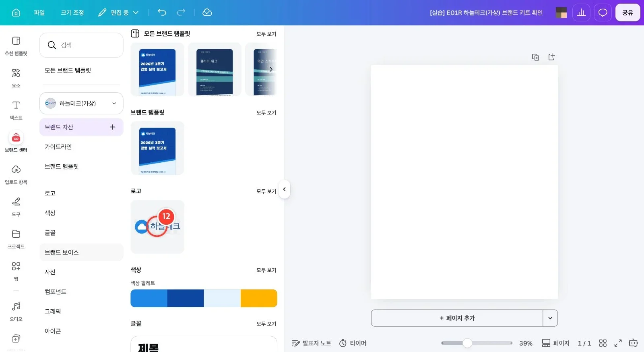Open the 텍스트 text panel
The image size is (644, 352).
click(16, 110)
